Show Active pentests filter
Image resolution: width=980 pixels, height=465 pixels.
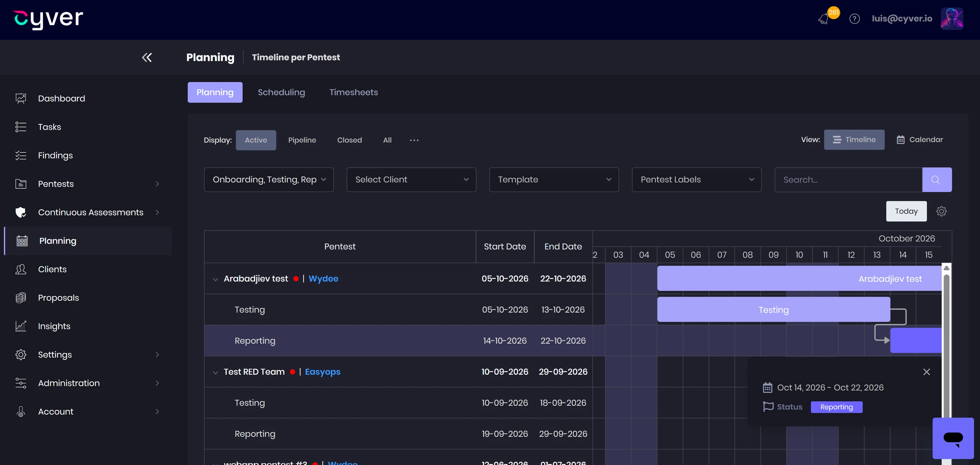(x=256, y=140)
